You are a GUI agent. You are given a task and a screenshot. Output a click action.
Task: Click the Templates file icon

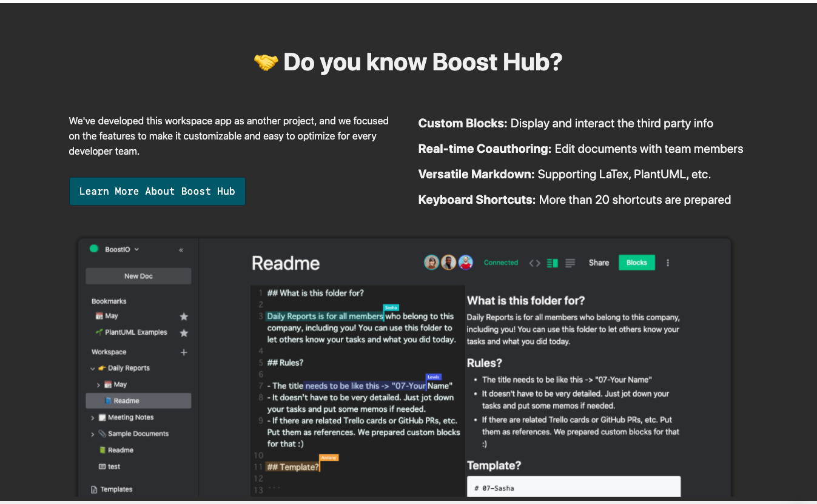coord(94,489)
